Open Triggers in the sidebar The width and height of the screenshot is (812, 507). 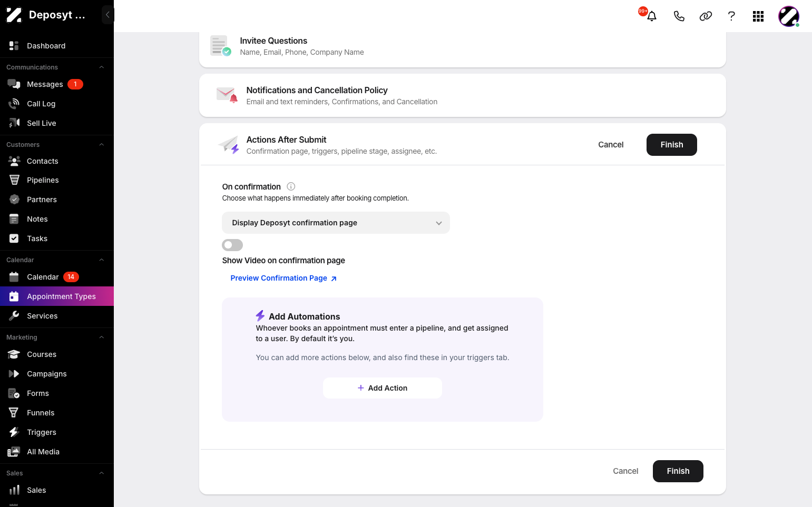pyautogui.click(x=57, y=432)
